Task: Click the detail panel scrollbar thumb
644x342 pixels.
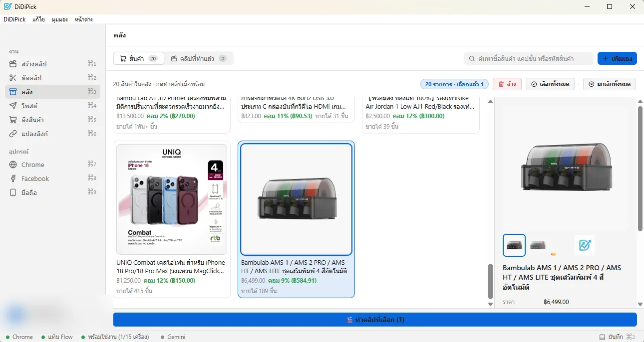Action: (x=641, y=168)
